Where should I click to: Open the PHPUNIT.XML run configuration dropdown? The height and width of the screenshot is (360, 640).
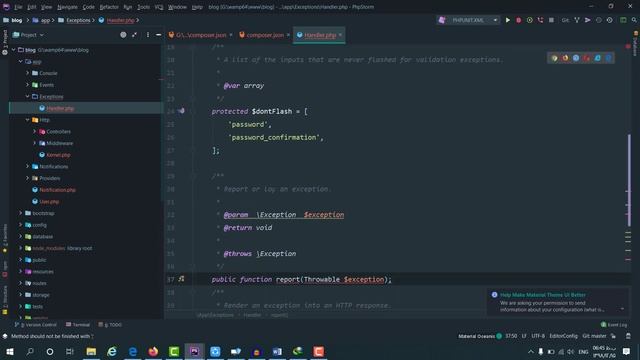469,20
